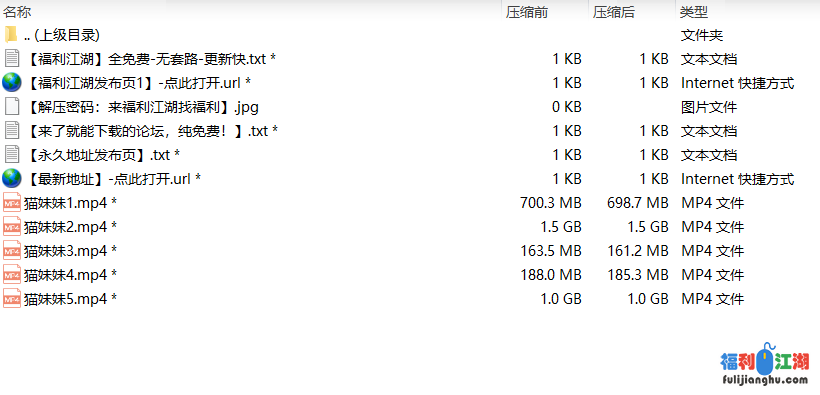Open the parent directory folder icon
The width and height of the screenshot is (820, 395).
(x=11, y=35)
